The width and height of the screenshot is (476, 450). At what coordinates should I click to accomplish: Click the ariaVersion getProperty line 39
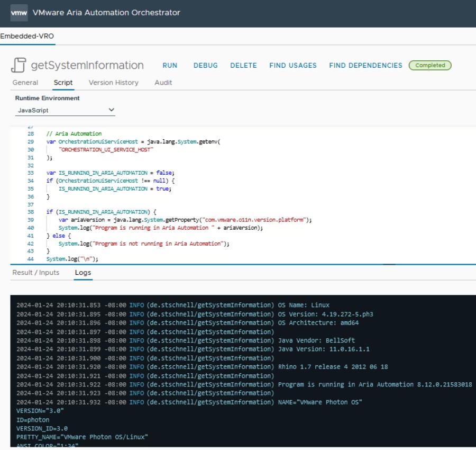185,220
